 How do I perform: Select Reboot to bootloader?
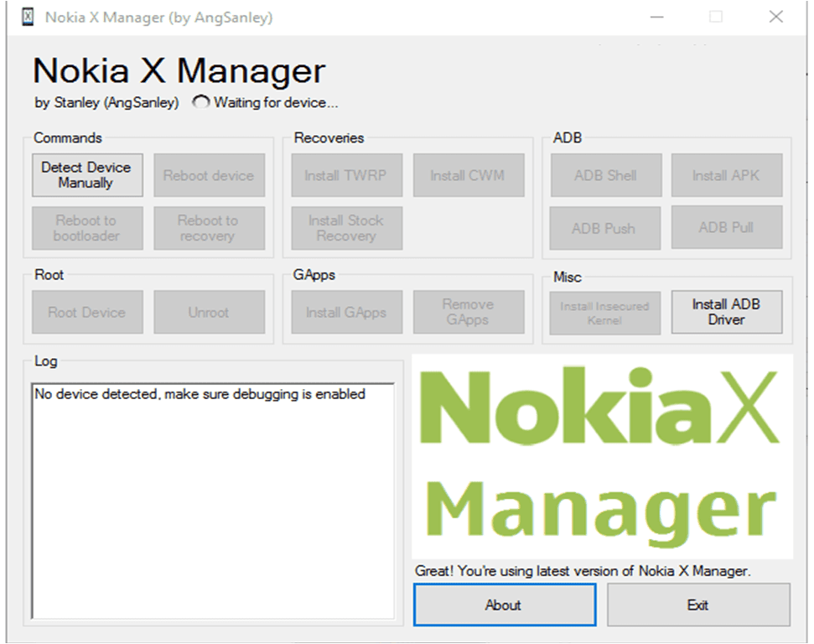point(87,228)
